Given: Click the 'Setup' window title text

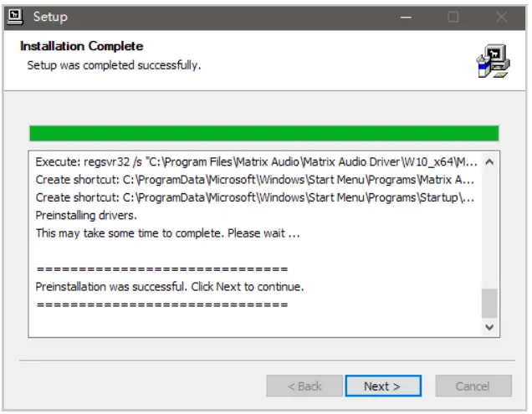Looking at the screenshot, I should [50, 17].
